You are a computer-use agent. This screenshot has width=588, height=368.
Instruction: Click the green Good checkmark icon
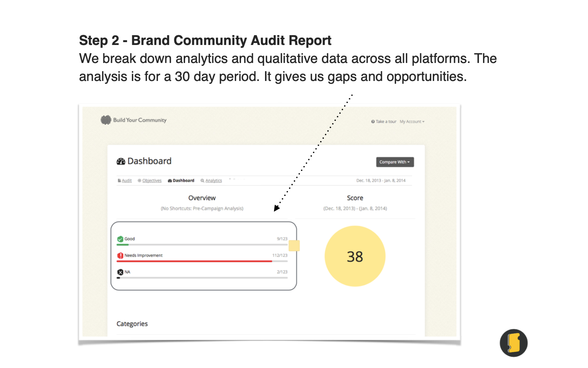120,239
